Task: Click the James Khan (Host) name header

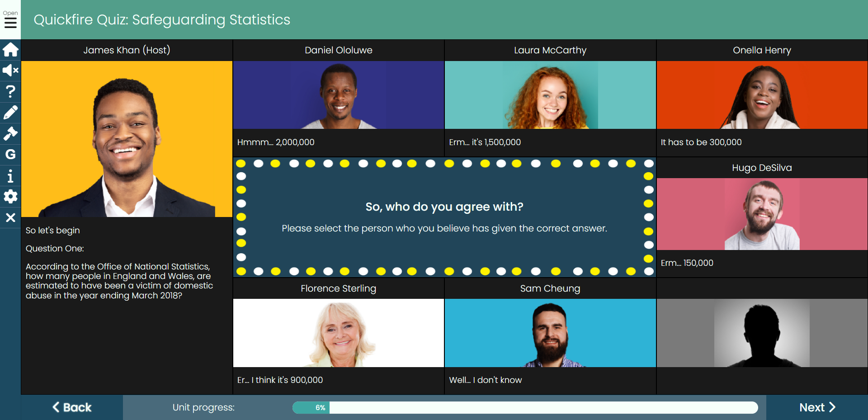Action: pyautogui.click(x=127, y=50)
